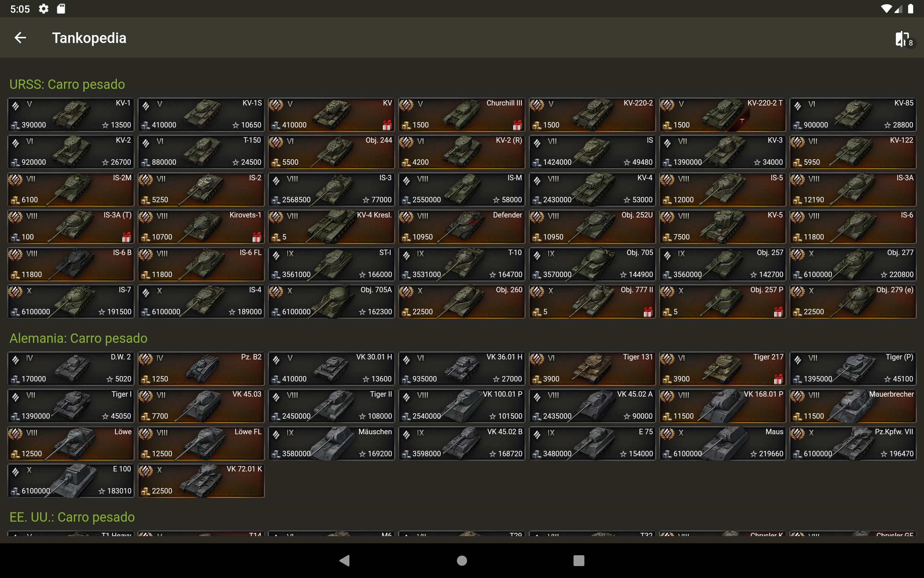Tap the Android back navigation button
Screen dimensions: 924x578
(x=344, y=560)
